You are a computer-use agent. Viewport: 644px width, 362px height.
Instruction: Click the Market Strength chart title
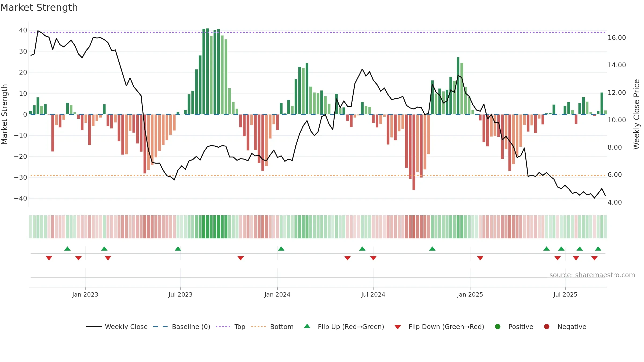39,8
